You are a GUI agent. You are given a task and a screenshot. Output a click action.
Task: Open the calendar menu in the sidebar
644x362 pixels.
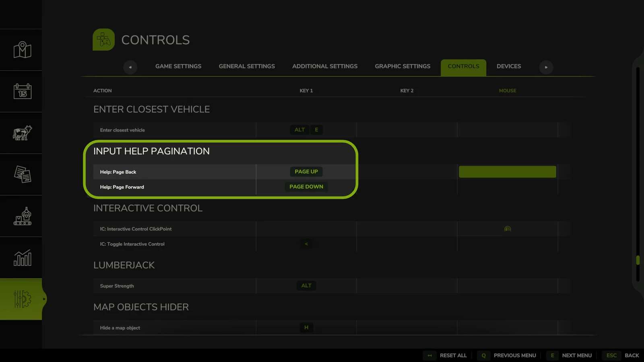(x=21, y=91)
